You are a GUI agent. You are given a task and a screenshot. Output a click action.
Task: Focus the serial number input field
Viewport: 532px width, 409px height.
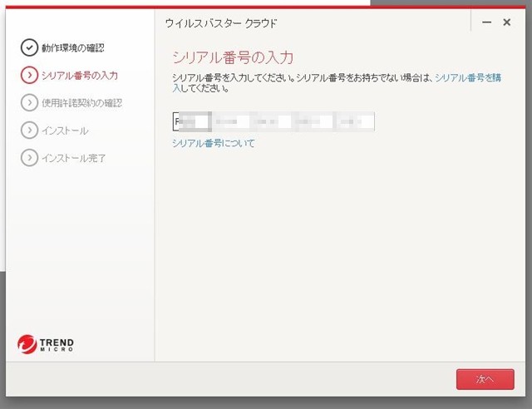(x=273, y=121)
